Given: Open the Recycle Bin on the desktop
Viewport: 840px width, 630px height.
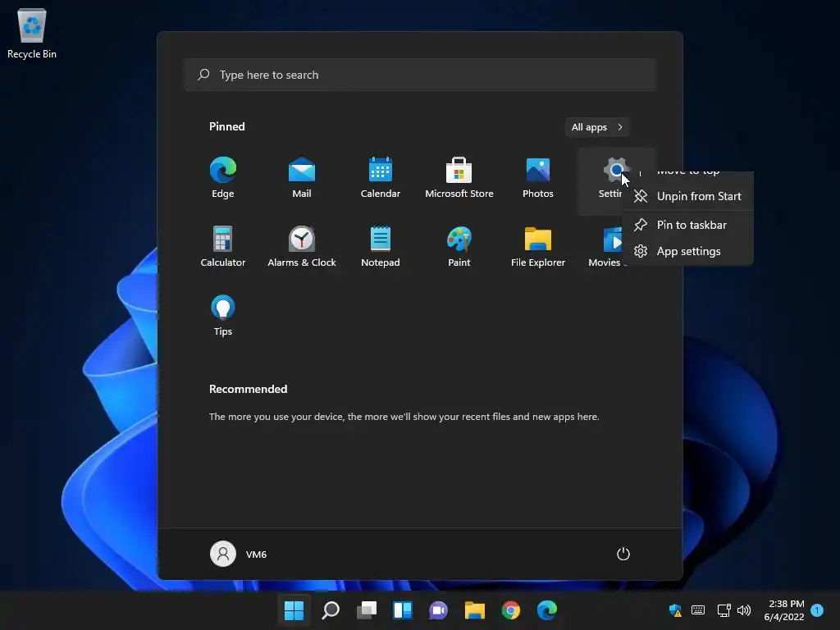Looking at the screenshot, I should pos(32,33).
